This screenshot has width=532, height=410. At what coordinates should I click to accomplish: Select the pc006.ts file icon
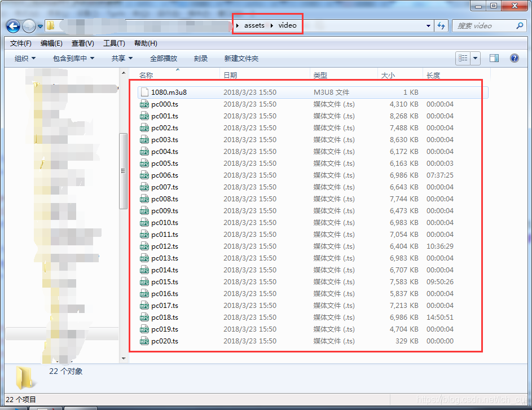tap(144, 175)
